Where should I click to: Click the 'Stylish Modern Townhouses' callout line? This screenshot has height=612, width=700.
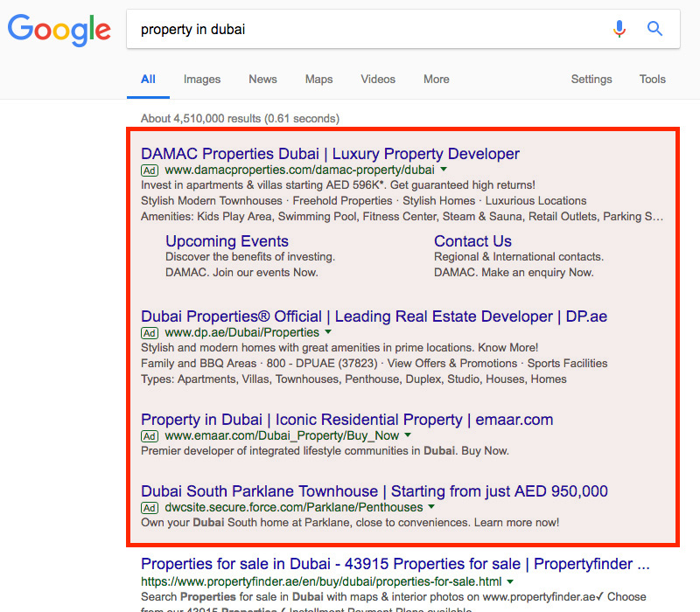point(364,201)
